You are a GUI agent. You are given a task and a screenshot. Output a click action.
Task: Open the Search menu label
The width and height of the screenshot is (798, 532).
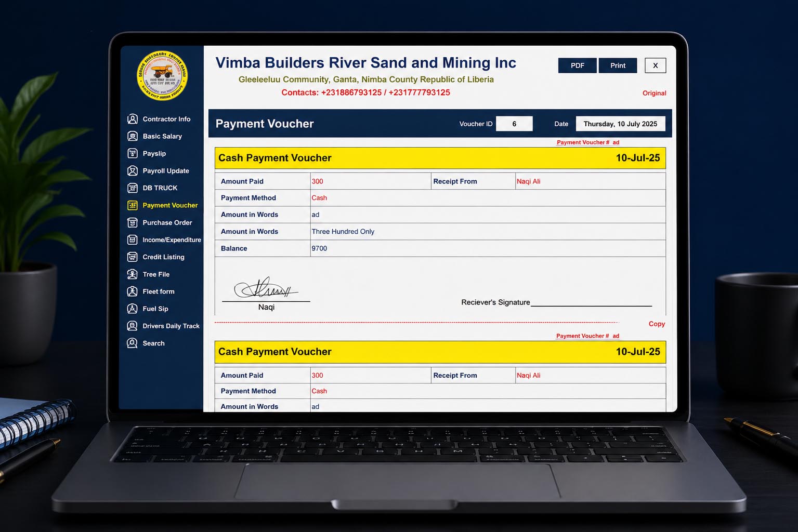153,343
